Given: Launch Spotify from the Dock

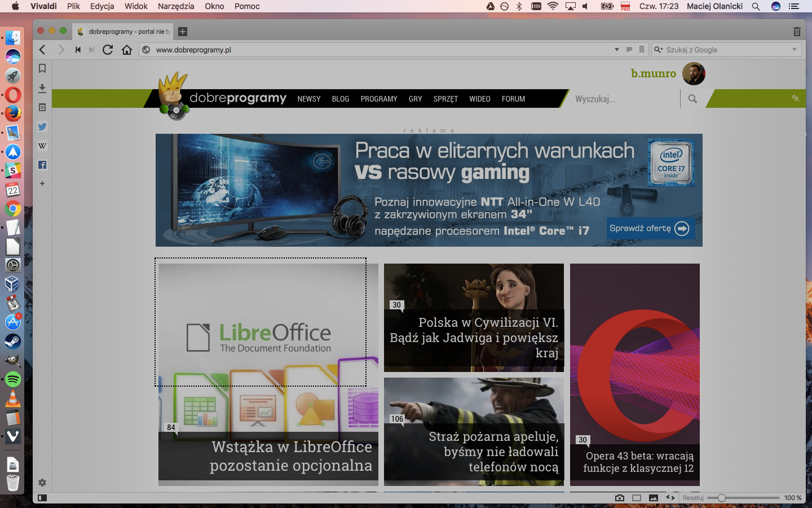Looking at the screenshot, I should tap(13, 379).
